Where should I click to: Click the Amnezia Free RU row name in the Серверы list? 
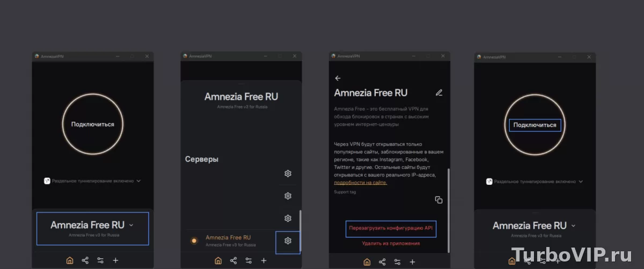point(228,237)
